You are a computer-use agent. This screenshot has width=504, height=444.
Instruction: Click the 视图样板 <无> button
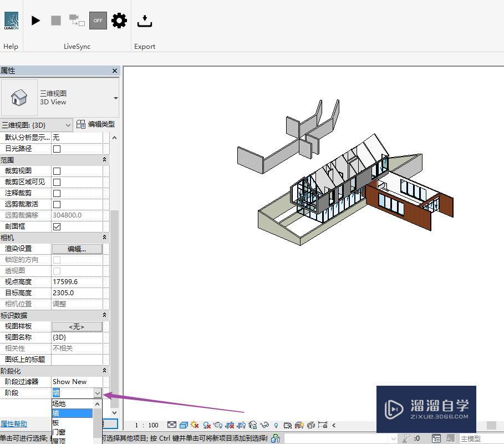(x=77, y=327)
